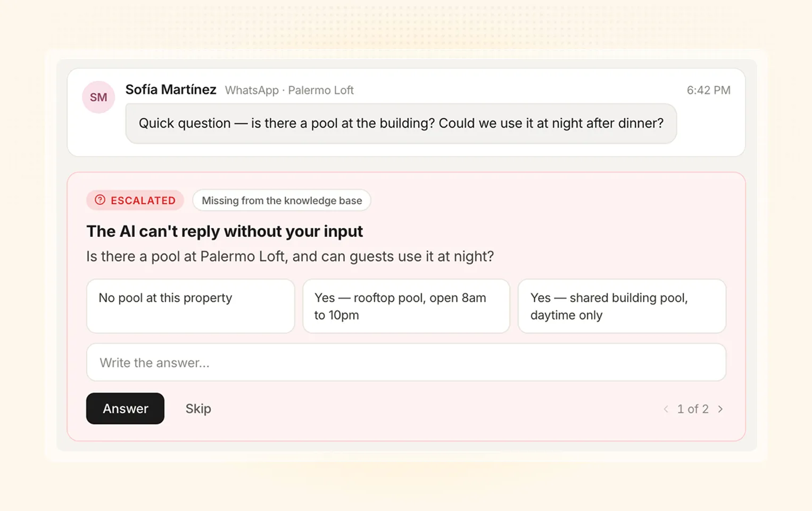Focus the 'Write the answer...' input field

pos(406,362)
